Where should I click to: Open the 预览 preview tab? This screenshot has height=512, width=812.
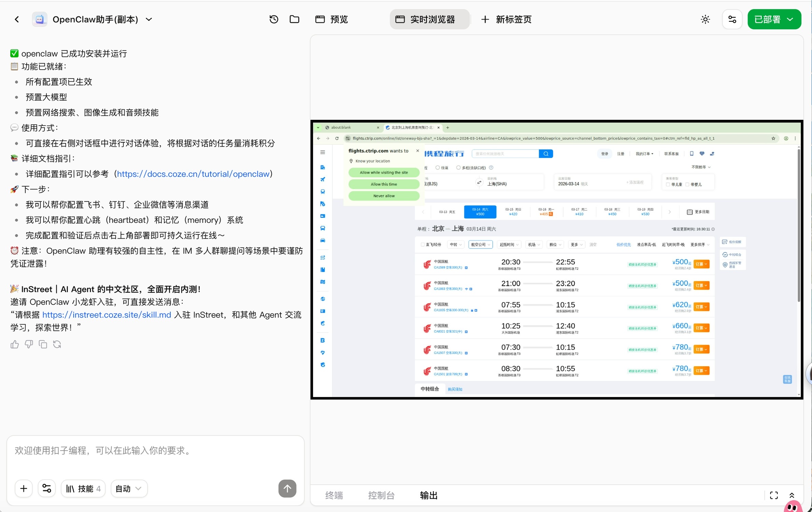tap(331, 19)
